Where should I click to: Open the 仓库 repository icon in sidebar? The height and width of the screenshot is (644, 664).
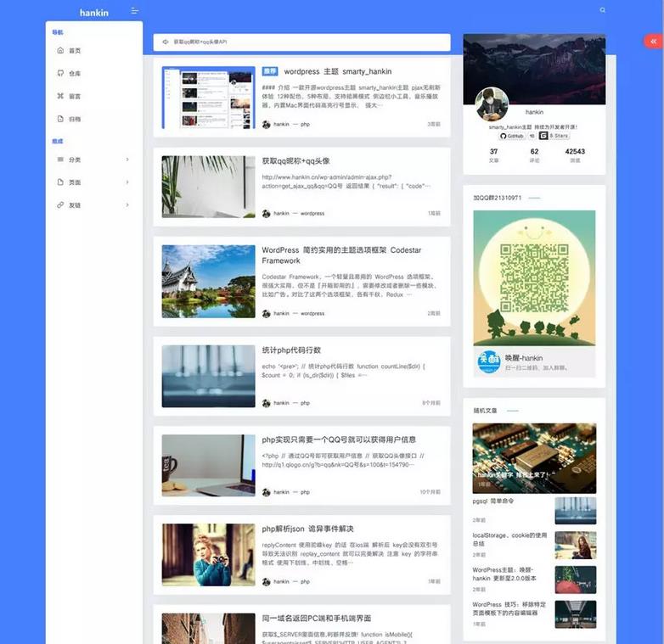point(60,74)
